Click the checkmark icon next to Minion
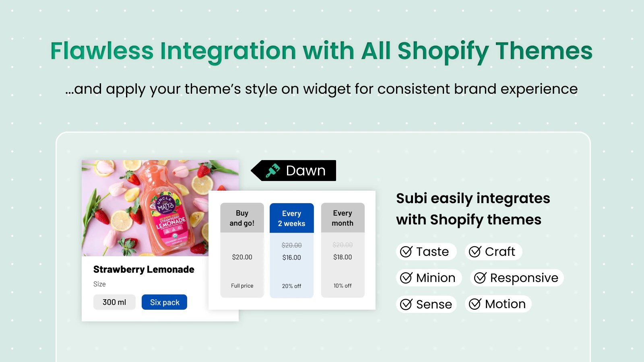 [x=406, y=278]
